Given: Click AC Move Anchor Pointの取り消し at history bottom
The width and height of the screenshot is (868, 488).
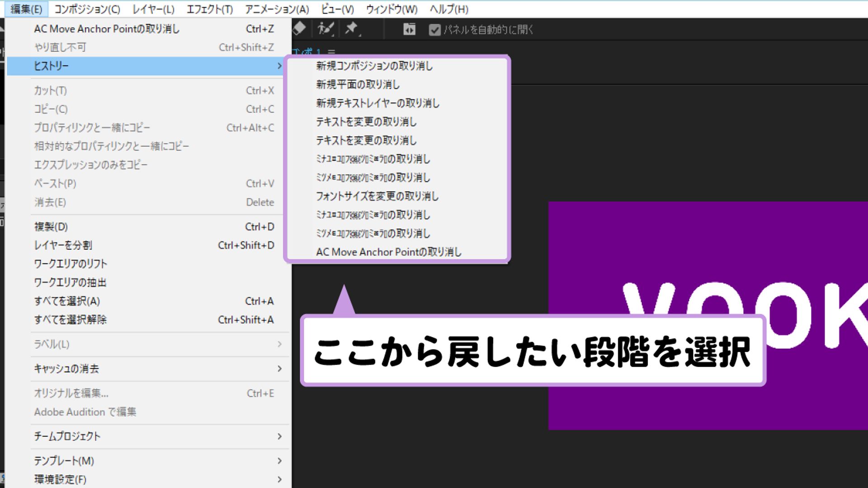Looking at the screenshot, I should click(x=389, y=252).
